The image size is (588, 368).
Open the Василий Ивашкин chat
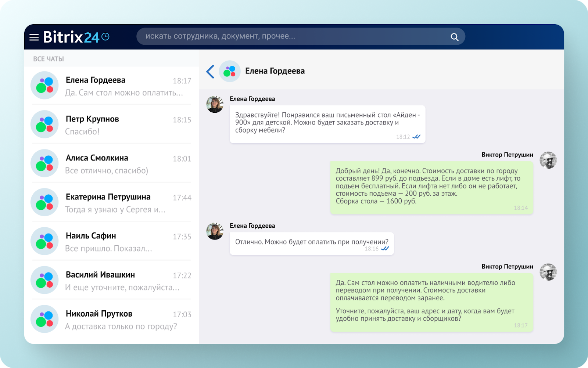point(112,281)
